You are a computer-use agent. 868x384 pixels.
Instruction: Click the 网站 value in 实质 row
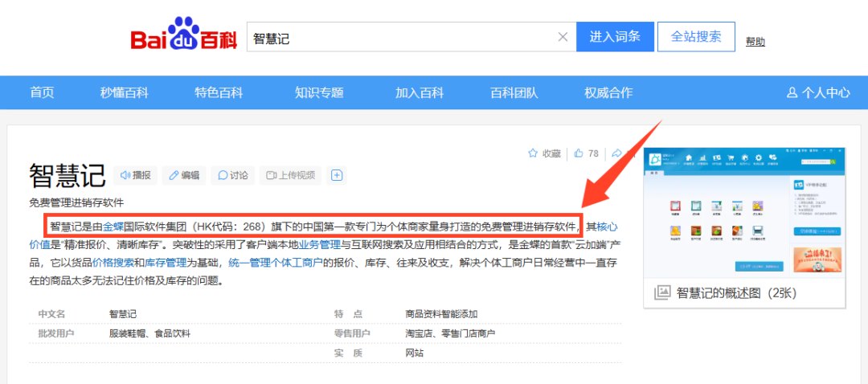click(415, 353)
